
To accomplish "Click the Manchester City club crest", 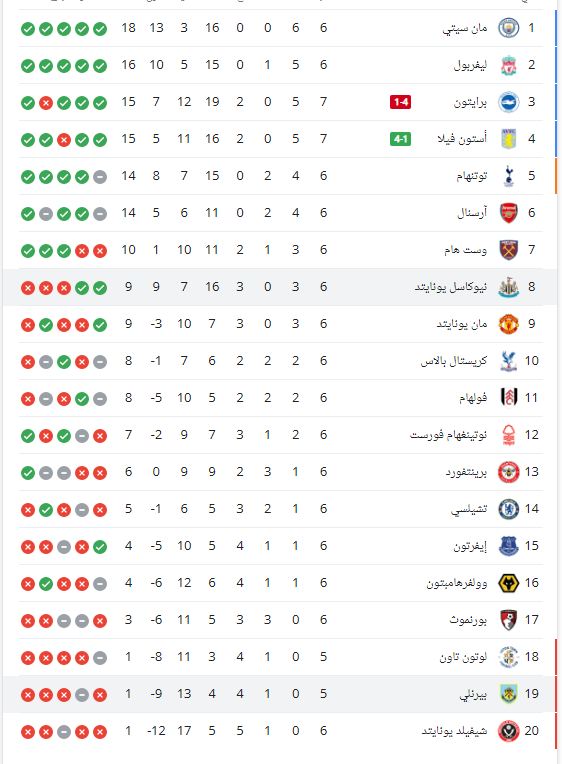I will pyautogui.click(x=508, y=28).
